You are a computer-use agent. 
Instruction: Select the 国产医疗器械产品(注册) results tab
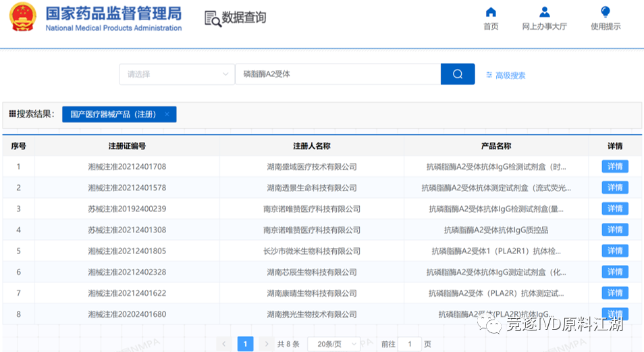pyautogui.click(x=112, y=114)
